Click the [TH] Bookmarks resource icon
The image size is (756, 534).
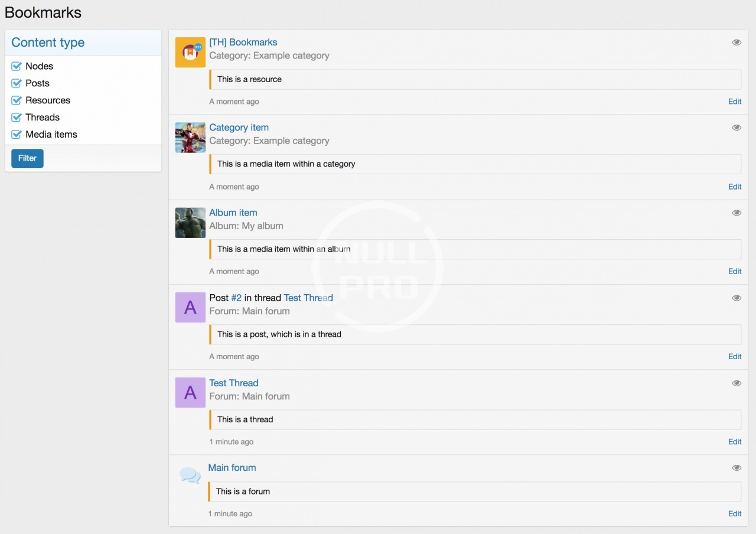(x=190, y=53)
